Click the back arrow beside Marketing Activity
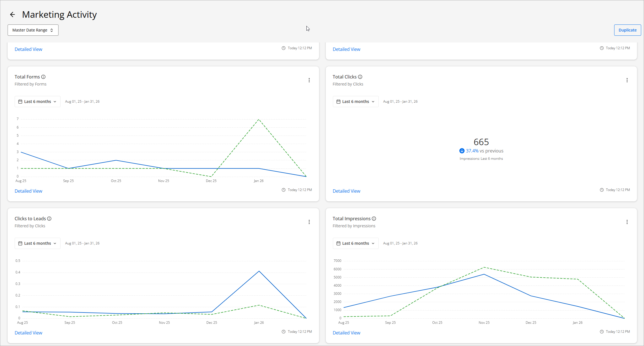 coord(12,15)
